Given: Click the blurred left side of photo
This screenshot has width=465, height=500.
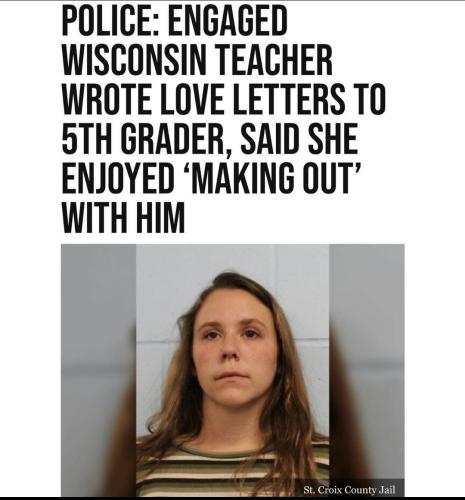Looking at the screenshot, I should [x=98, y=370].
